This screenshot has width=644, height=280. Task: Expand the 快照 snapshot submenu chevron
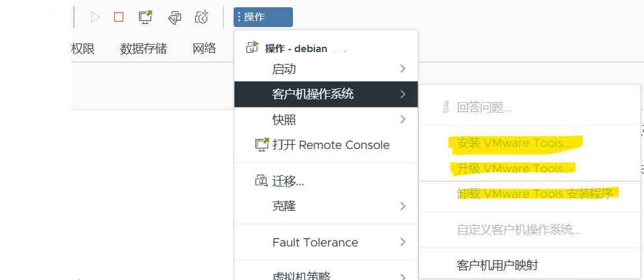pos(403,120)
